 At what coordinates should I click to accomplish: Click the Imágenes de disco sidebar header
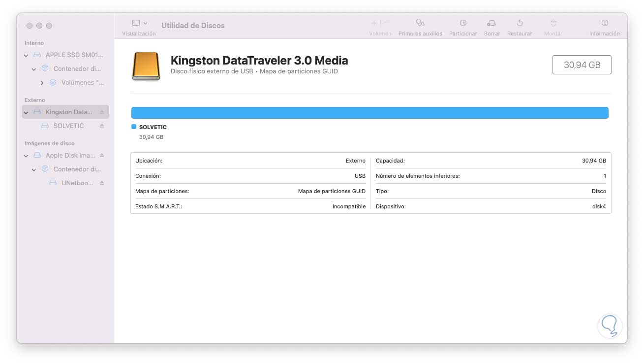(x=50, y=143)
